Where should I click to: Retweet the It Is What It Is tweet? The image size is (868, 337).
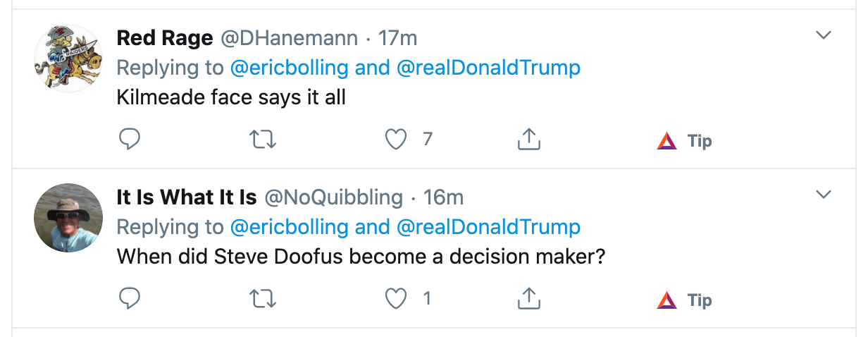[x=263, y=299]
